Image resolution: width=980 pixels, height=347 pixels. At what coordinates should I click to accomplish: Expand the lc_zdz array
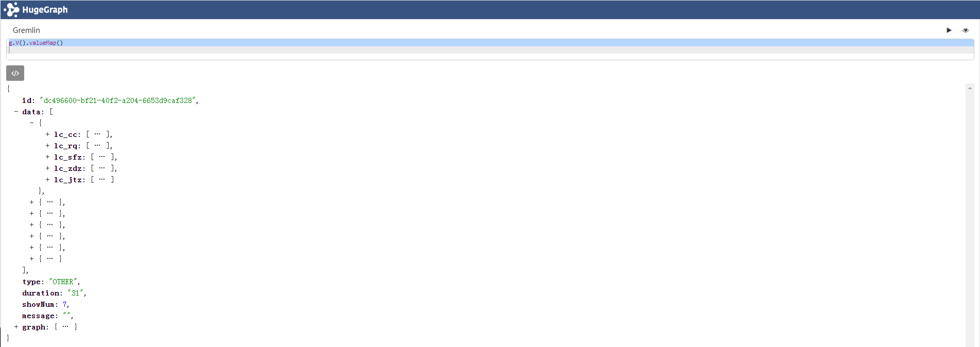(x=48, y=168)
